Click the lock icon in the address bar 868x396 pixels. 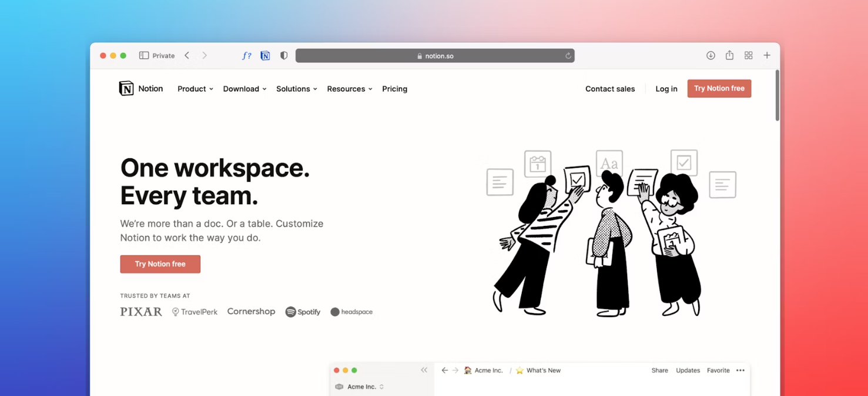pyautogui.click(x=420, y=56)
